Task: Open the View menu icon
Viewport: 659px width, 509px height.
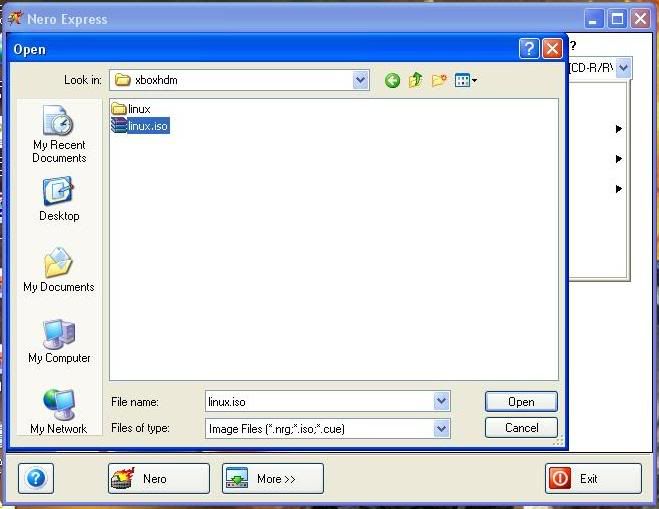Action: click(465, 81)
